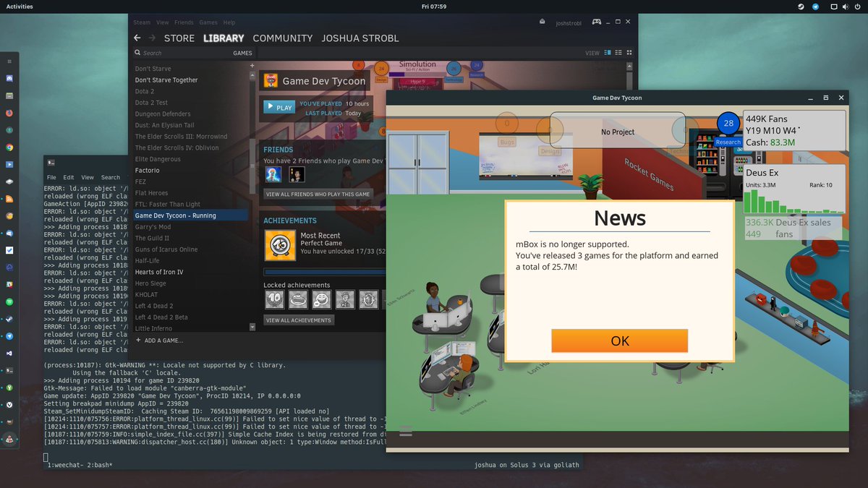The height and width of the screenshot is (488, 868).
Task: Click the fifth locked achievement icon
Action: point(369,299)
